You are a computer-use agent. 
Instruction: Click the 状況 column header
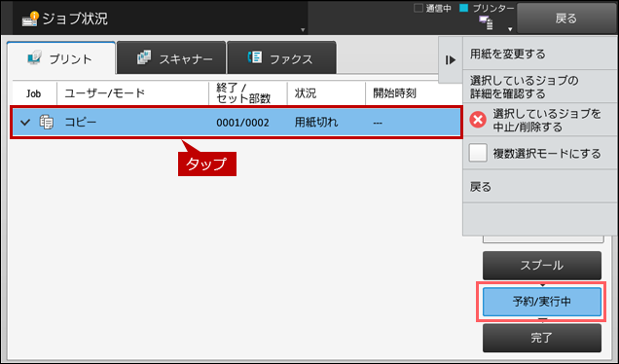tap(306, 93)
